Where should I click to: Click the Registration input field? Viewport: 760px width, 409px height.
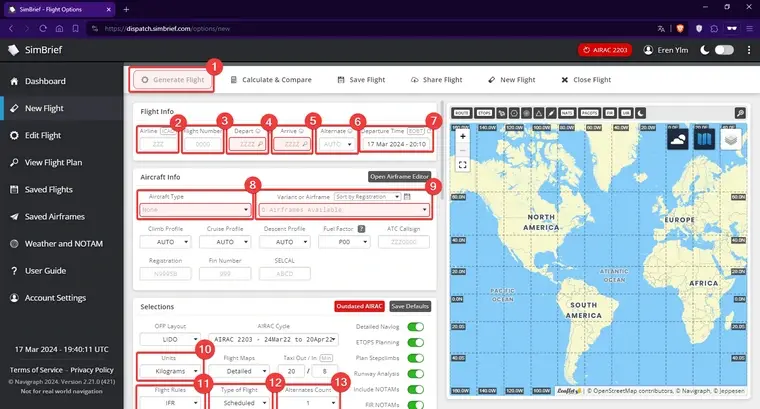point(165,274)
